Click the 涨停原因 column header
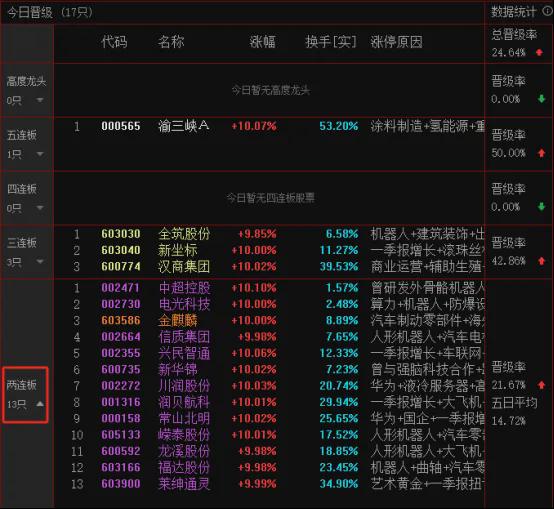This screenshot has width=554, height=509. [396, 42]
